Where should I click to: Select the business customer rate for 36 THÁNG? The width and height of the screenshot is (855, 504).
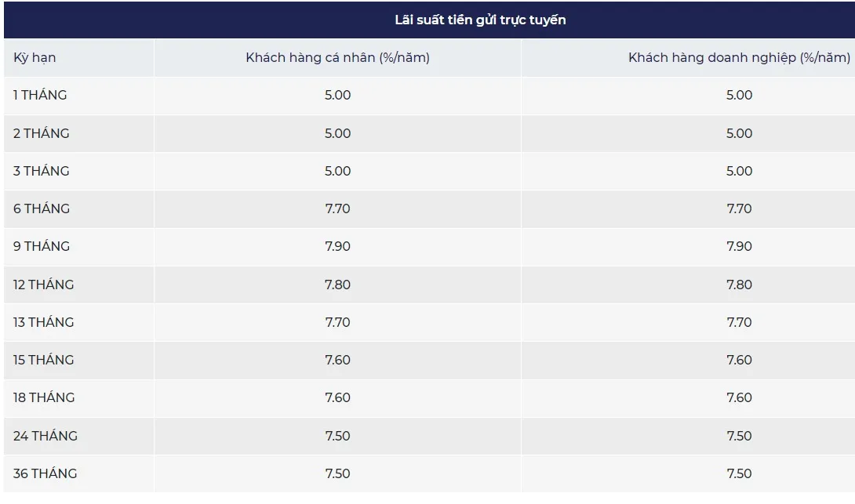click(x=739, y=473)
